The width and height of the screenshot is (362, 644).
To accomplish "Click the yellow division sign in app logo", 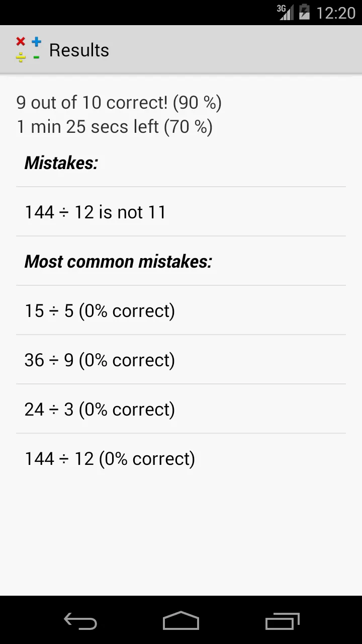I will [21, 57].
